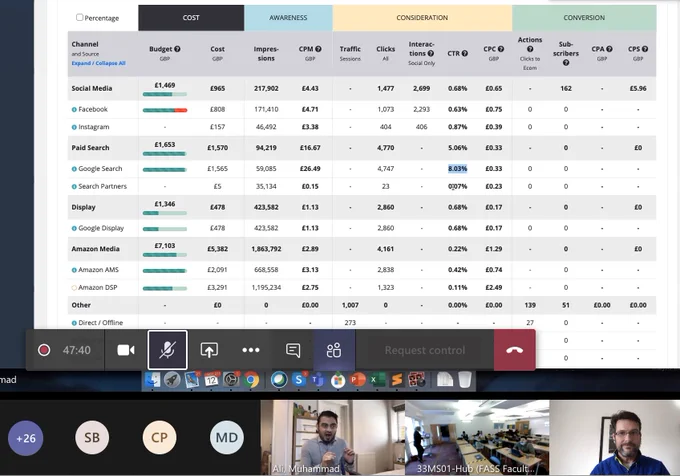Expand the Google Display source row
Image resolution: width=680 pixels, height=476 pixels.
click(74, 228)
